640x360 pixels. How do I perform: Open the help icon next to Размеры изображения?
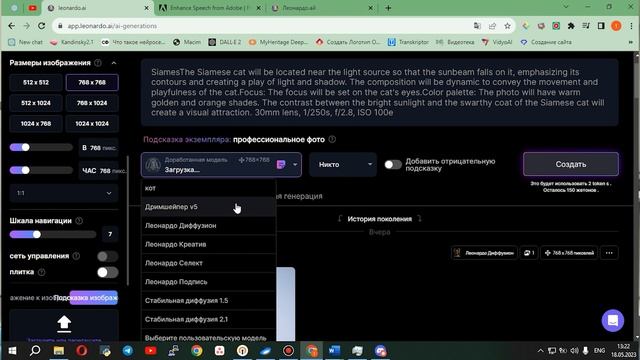pos(98,63)
